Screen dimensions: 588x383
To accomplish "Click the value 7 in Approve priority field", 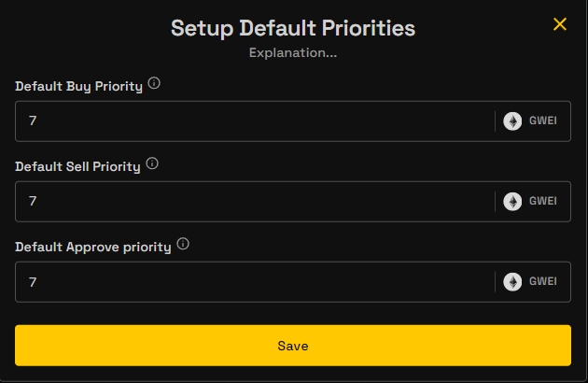I will tap(33, 282).
